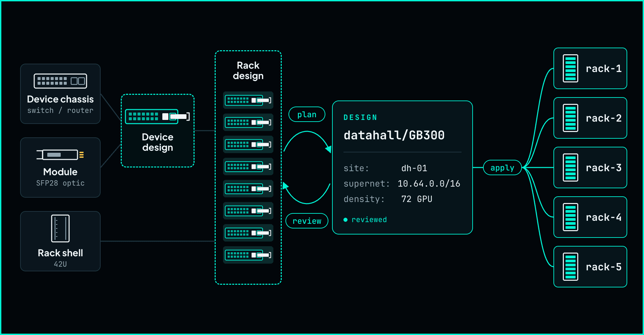Select the 'SFP28 optic' subtitle

click(60, 183)
